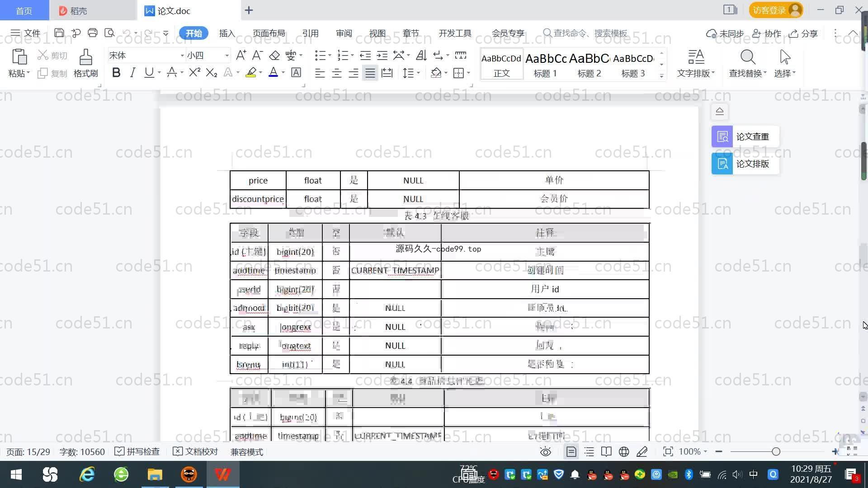Toggle italic formatting

(132, 72)
